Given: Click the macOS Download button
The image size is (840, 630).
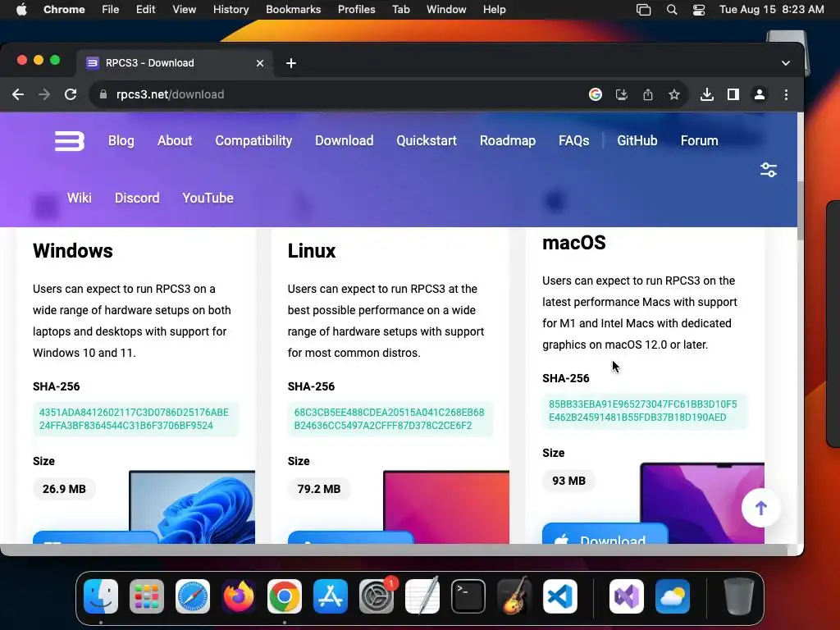Looking at the screenshot, I should 605,534.
